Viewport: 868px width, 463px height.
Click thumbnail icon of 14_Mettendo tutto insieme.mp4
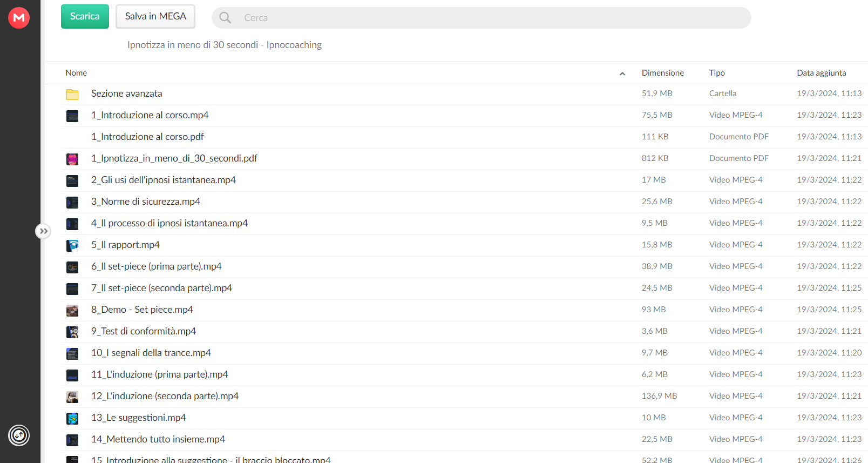[72, 440]
